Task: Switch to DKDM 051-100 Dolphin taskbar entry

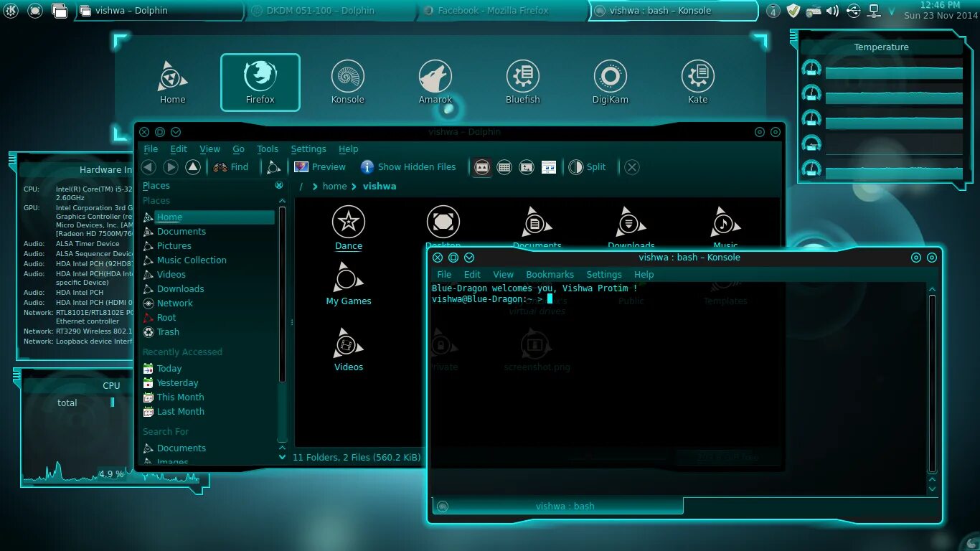Action: coord(330,11)
